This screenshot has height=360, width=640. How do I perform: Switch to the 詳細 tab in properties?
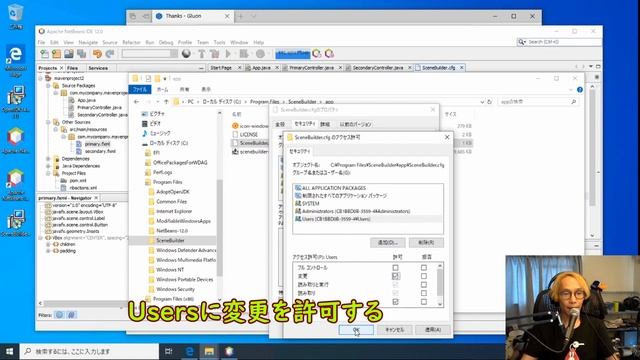325,124
